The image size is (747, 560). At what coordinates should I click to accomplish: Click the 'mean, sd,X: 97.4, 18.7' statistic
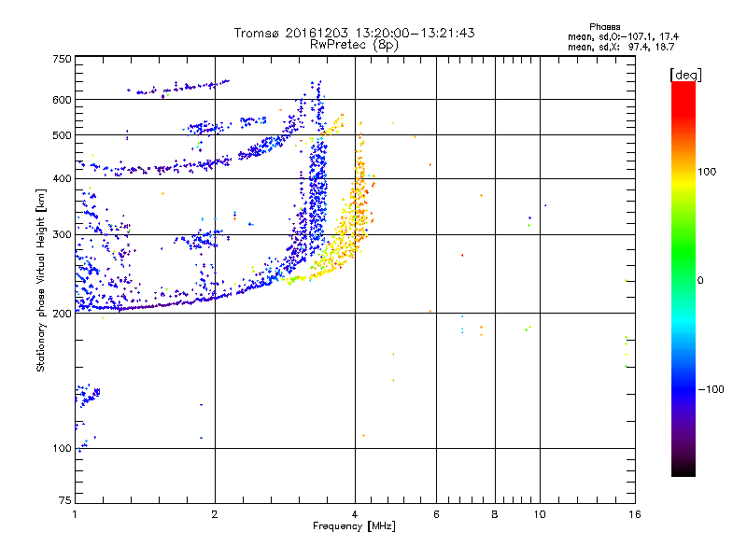point(621,47)
